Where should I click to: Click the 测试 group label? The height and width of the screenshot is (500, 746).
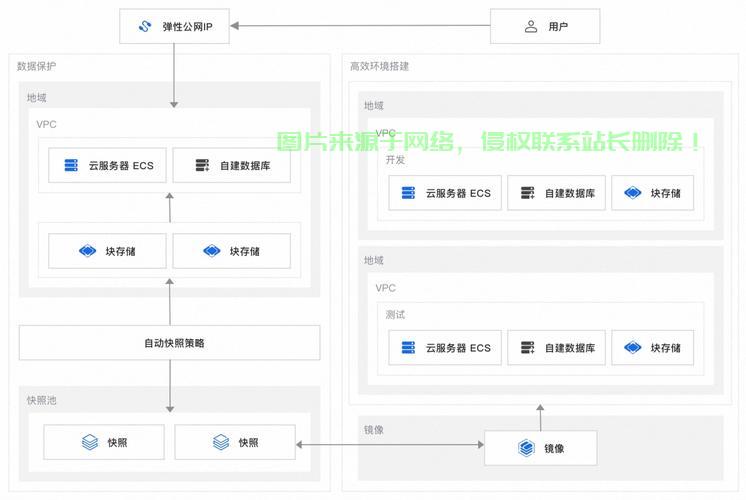click(x=396, y=314)
